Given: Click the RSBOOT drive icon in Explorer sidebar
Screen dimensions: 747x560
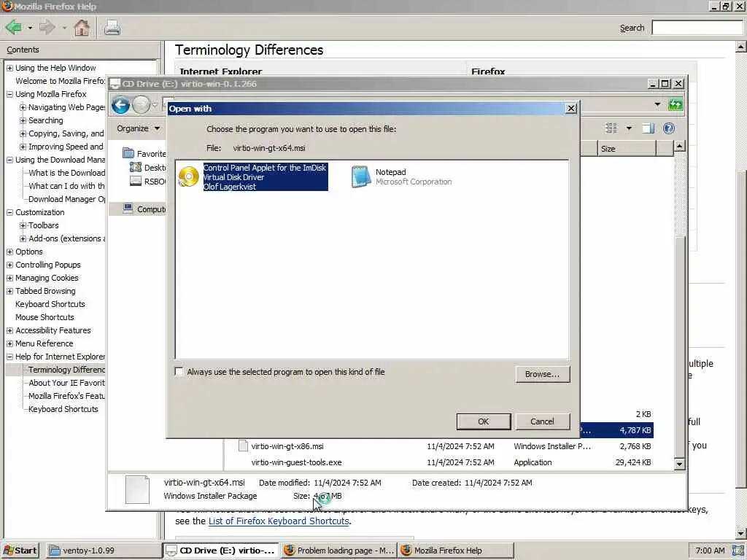Looking at the screenshot, I should pyautogui.click(x=136, y=181).
